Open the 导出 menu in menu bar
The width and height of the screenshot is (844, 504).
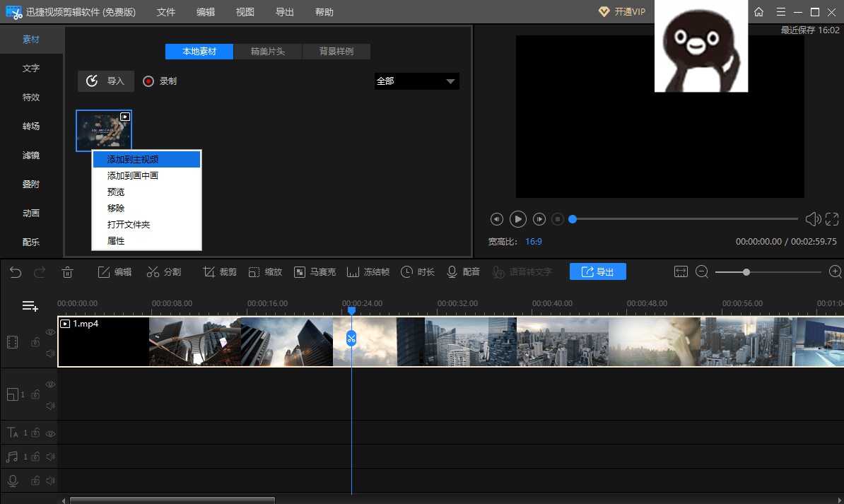285,12
